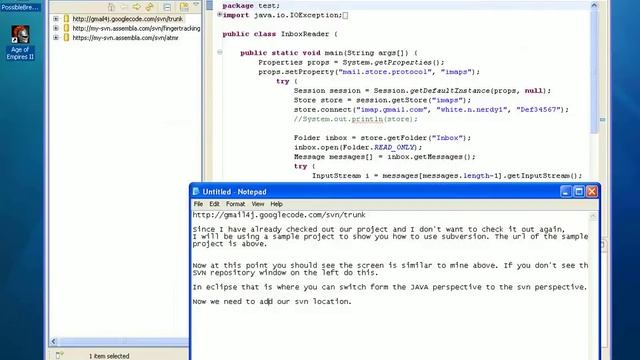Open Notepad's Help menu
The width and height of the screenshot is (640, 360).
[276, 204]
